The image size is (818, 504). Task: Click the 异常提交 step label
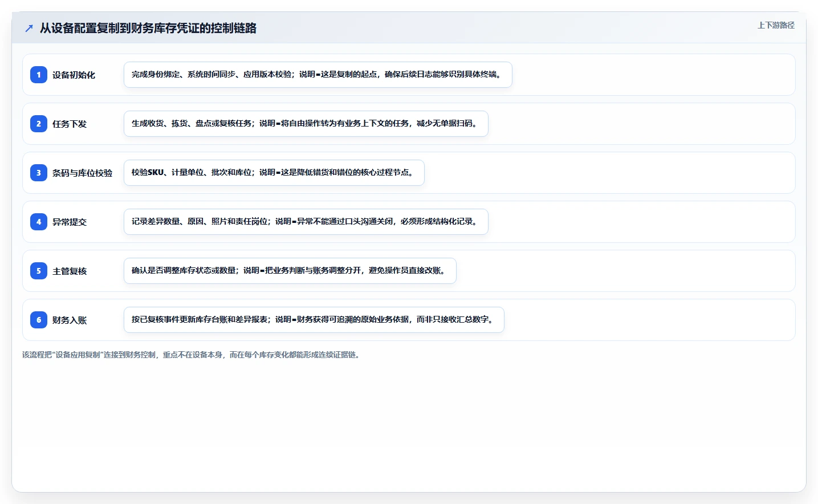pos(70,222)
